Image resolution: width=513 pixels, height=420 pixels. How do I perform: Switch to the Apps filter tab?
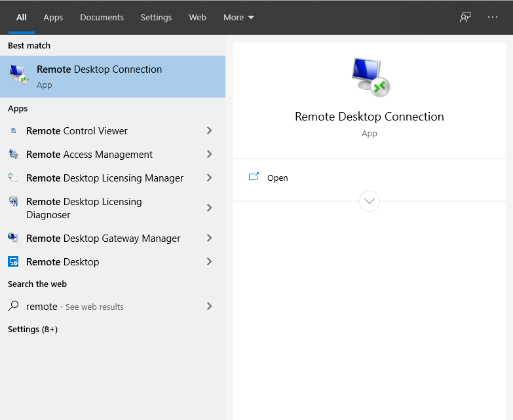(x=53, y=18)
